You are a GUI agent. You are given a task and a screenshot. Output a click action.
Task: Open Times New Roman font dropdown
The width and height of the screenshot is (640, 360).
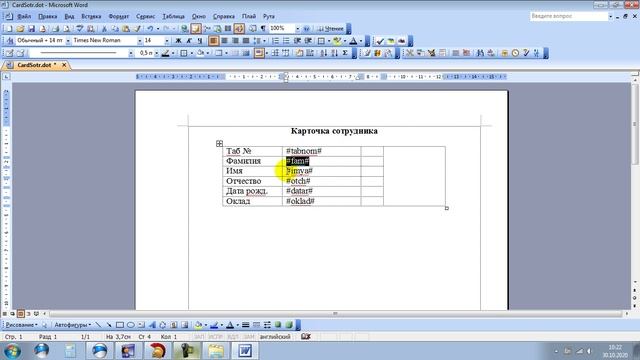[x=140, y=41]
